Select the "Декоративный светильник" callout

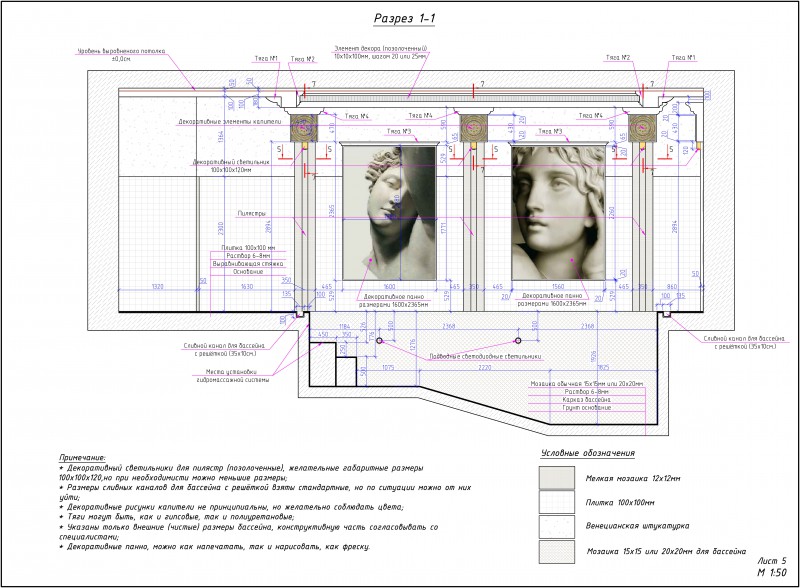pos(231,165)
